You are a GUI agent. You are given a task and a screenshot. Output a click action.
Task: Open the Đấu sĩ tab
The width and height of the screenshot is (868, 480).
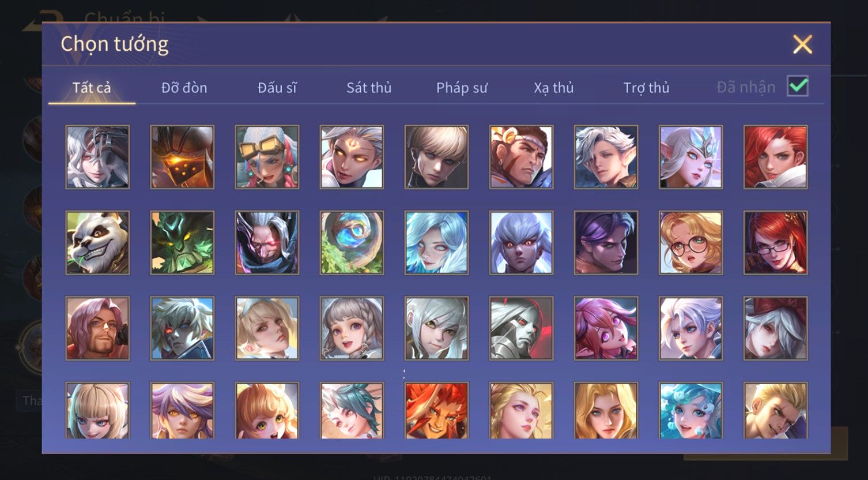point(277,88)
